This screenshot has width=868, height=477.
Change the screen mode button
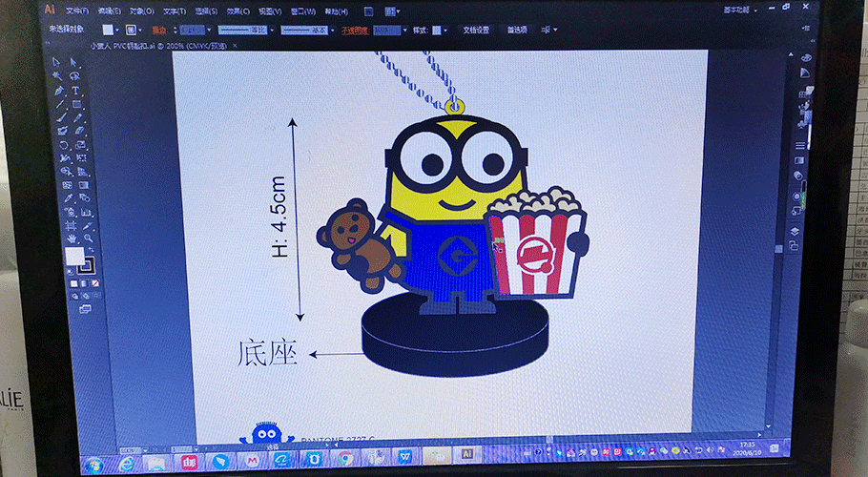[x=85, y=309]
